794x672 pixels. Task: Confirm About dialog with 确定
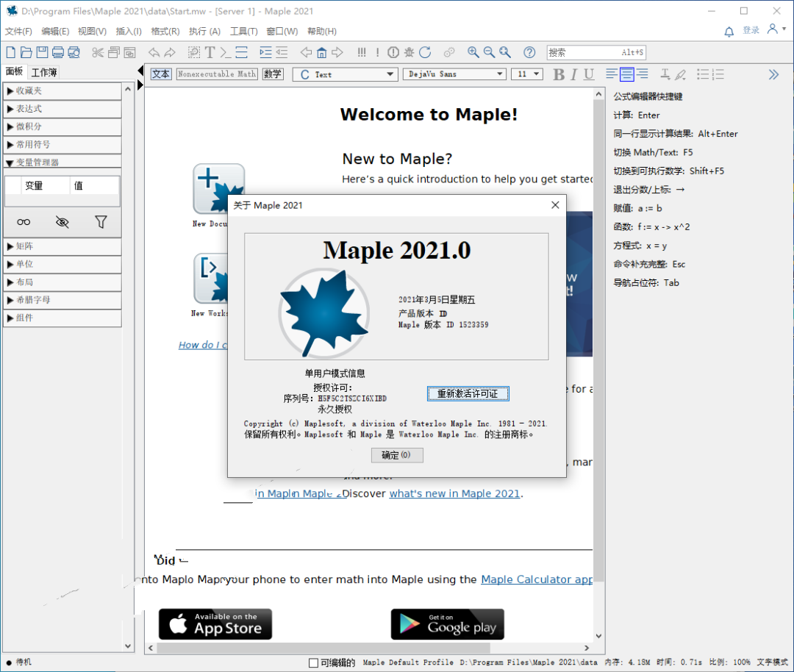point(397,455)
